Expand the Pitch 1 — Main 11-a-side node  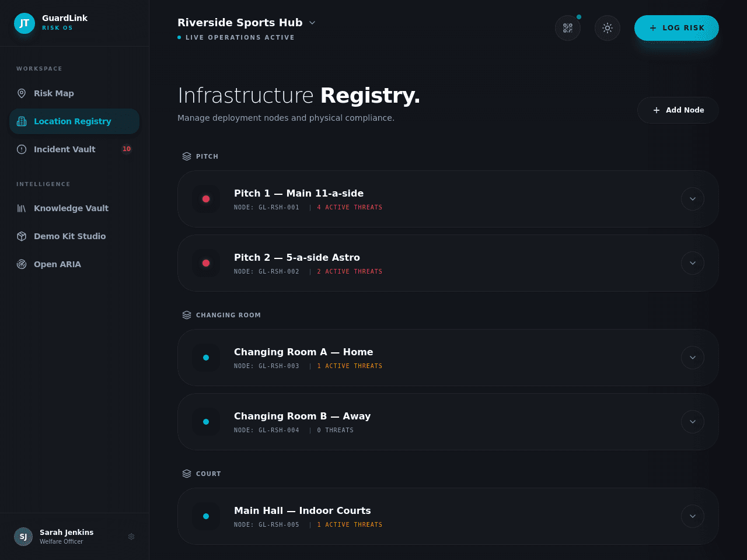(693, 199)
